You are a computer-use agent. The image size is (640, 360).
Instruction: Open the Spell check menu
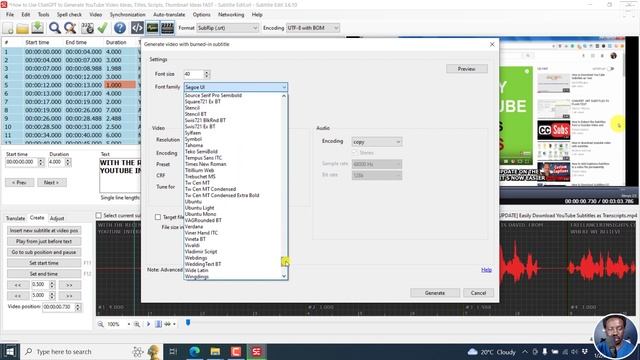point(69,14)
